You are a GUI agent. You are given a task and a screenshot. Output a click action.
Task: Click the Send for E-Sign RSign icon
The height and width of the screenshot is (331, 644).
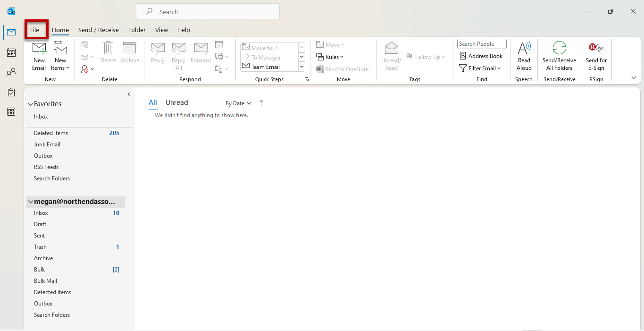coord(596,56)
